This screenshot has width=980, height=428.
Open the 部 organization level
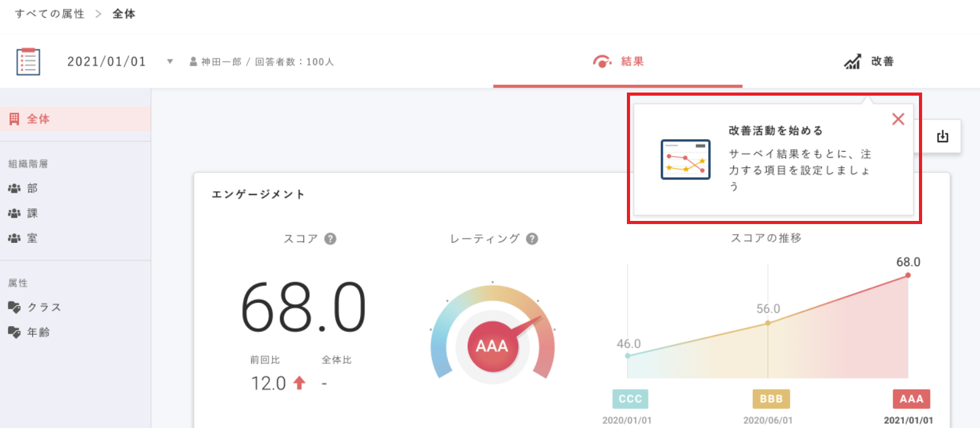coord(32,189)
